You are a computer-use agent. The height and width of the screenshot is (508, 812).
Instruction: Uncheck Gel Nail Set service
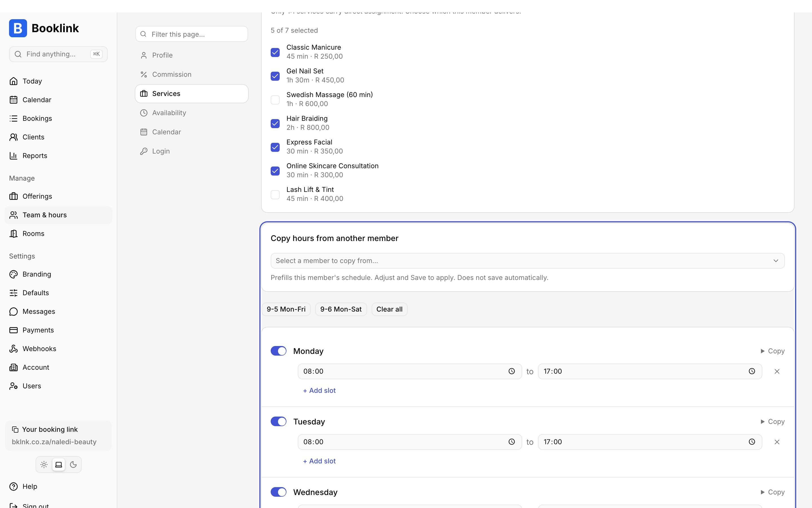[x=275, y=76]
